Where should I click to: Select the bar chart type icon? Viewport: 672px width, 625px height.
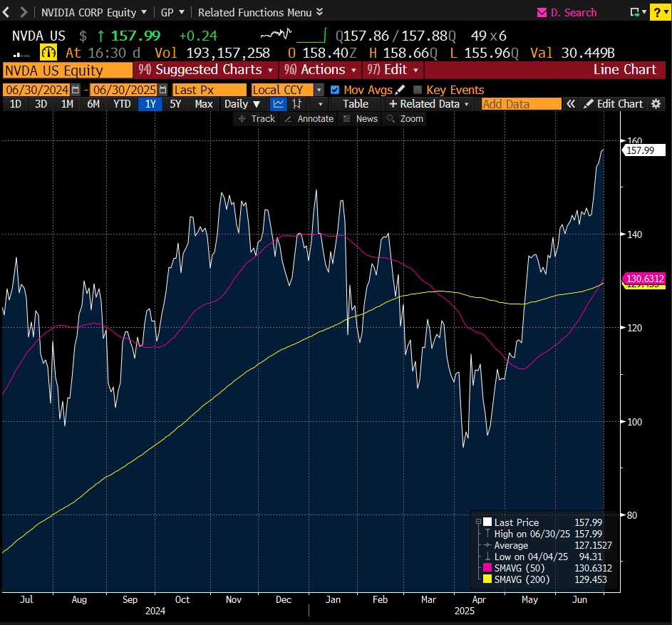click(296, 104)
